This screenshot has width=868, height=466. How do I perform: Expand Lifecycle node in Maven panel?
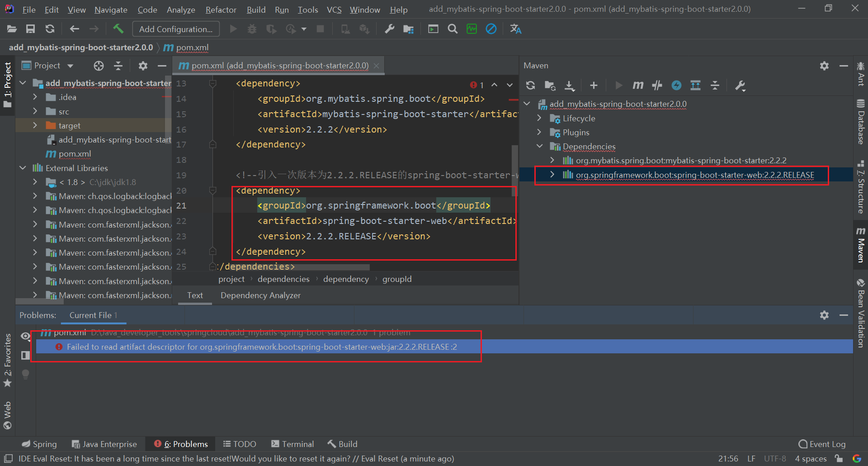(539, 118)
